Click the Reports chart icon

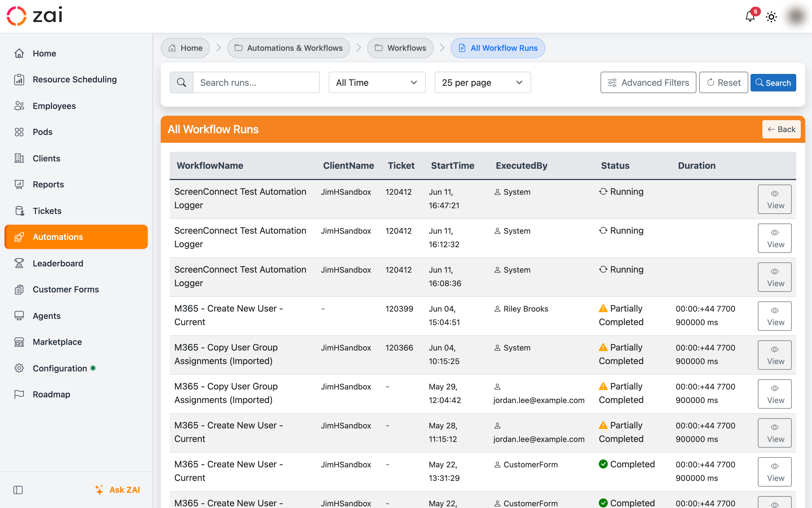coord(19,185)
